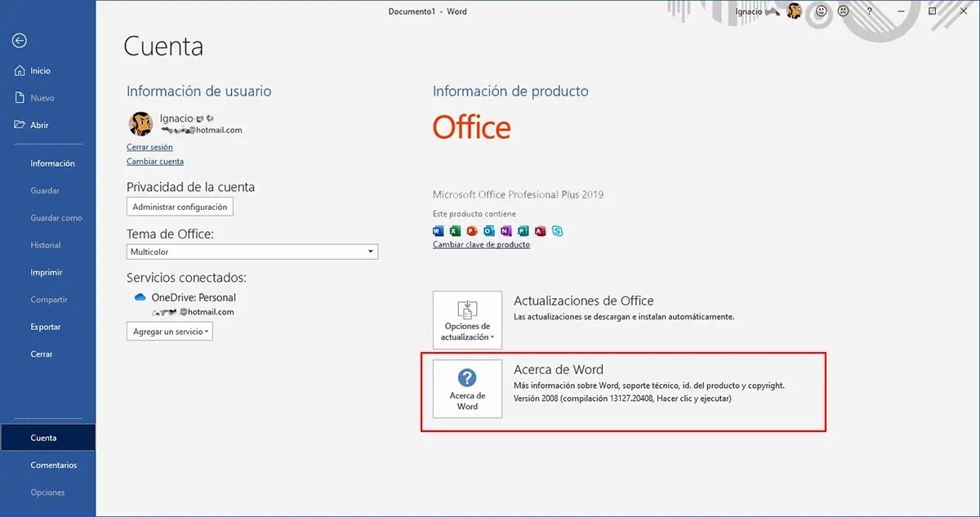Click the smiley feedback icon in the title bar
The height and width of the screenshot is (517, 980).
point(822,11)
